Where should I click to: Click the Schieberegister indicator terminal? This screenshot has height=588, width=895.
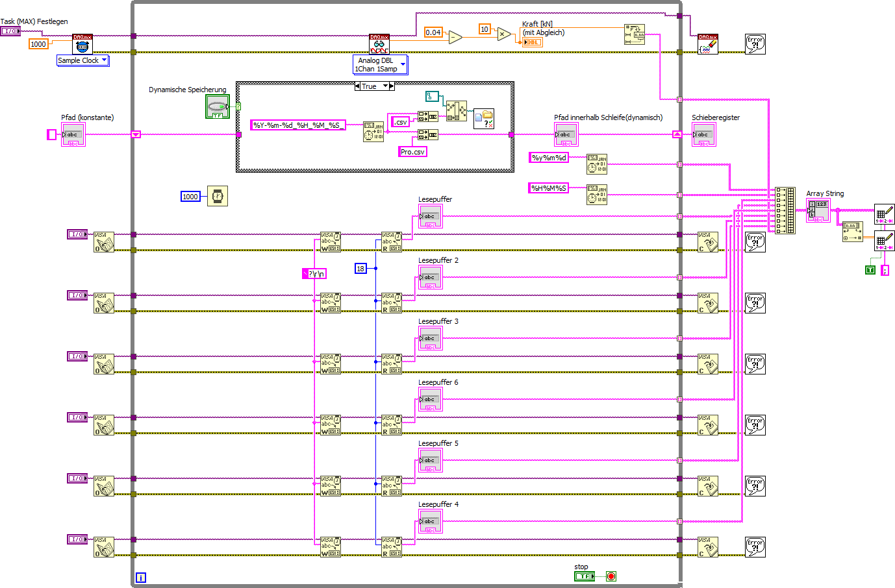tap(703, 134)
